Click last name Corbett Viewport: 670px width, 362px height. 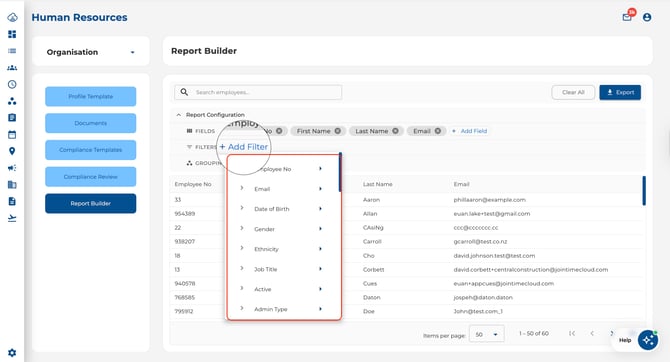pos(373,270)
